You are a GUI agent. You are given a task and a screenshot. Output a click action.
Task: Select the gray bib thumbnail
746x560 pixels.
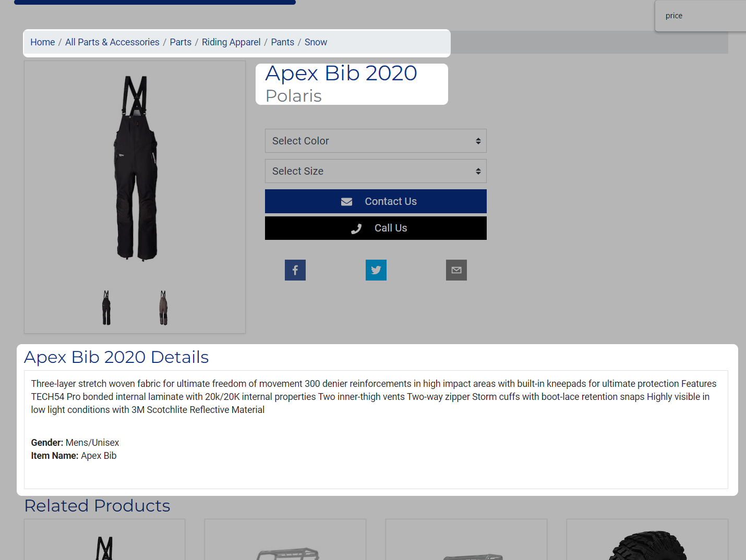163,308
